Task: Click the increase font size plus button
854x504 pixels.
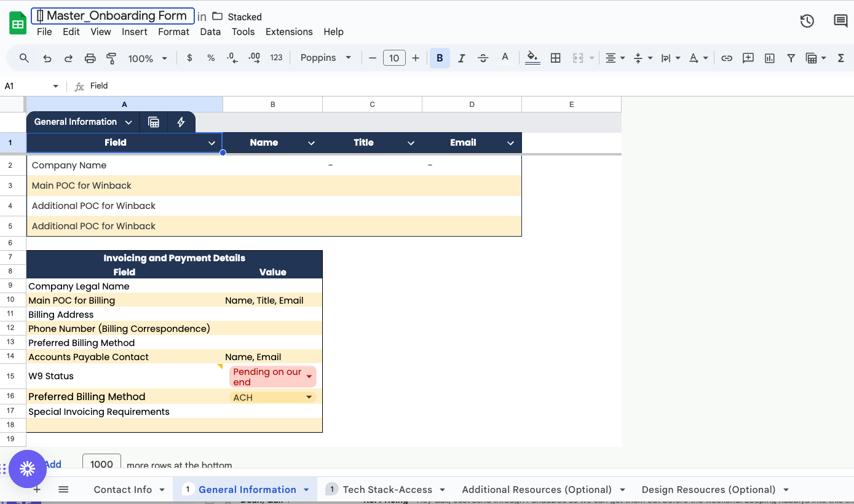Action: [x=416, y=58]
